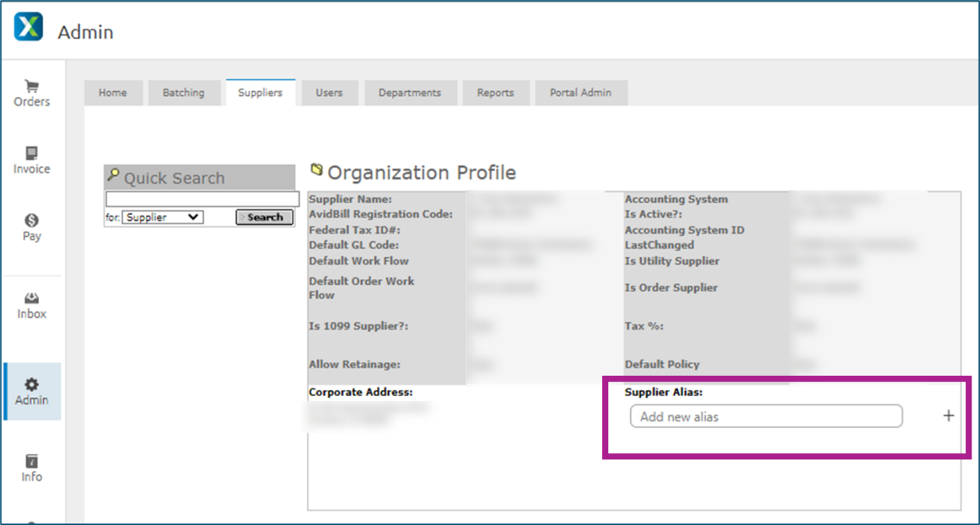
Task: Open the Pay section
Action: click(32, 227)
